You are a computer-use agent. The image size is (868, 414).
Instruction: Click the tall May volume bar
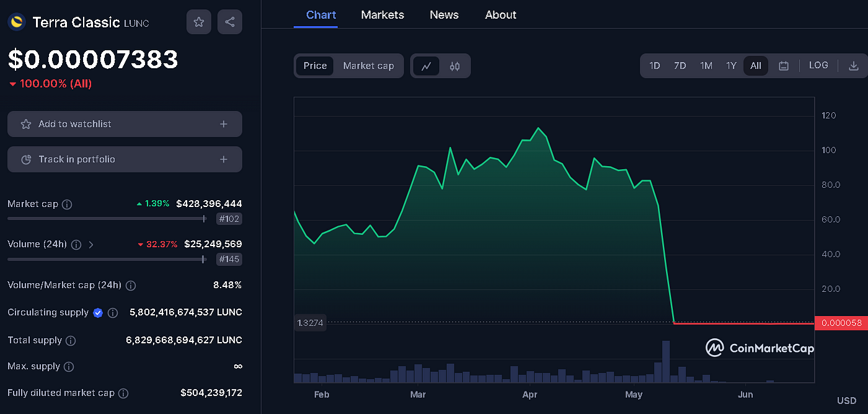tap(666, 361)
